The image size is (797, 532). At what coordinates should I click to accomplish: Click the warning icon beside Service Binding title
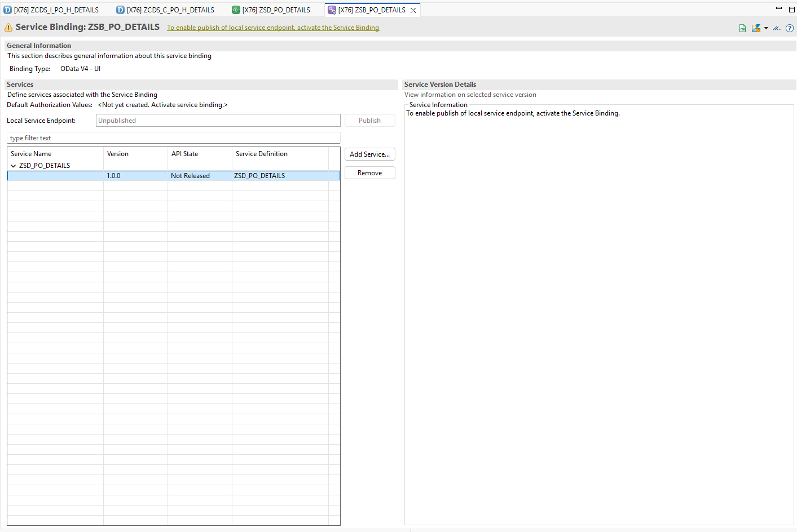point(8,28)
